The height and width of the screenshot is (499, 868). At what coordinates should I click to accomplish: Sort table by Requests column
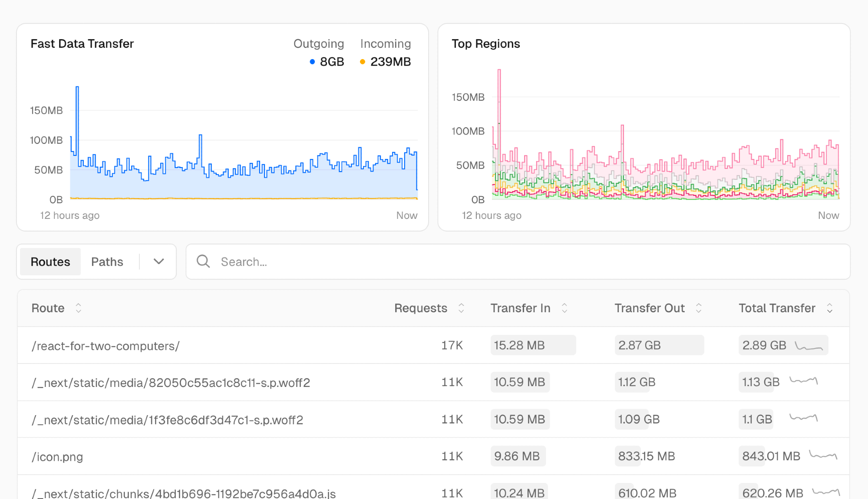pyautogui.click(x=461, y=308)
